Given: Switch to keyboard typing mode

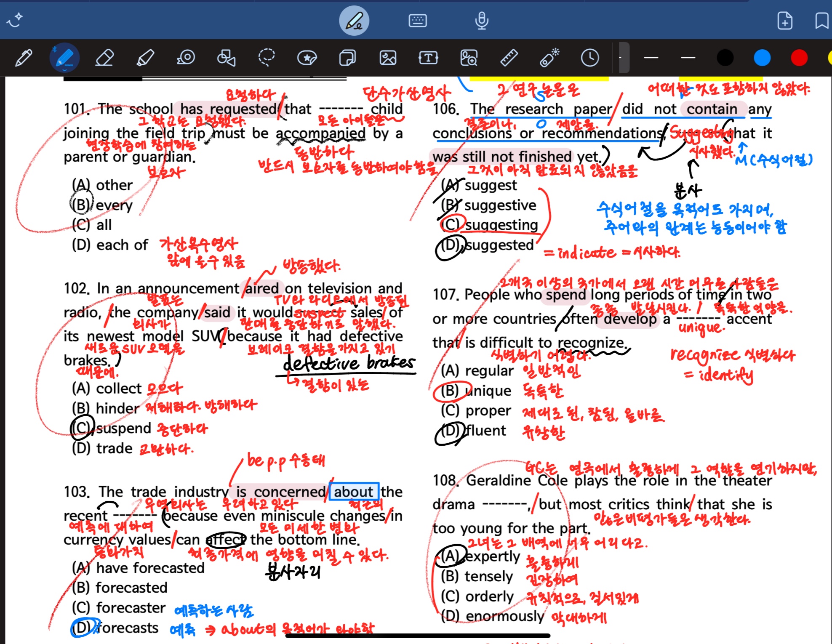Looking at the screenshot, I should (418, 21).
